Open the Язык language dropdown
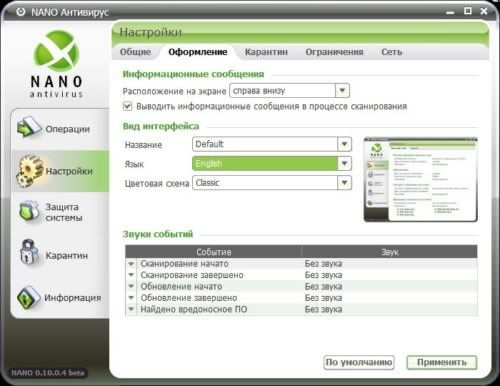This screenshot has width=500, height=386. point(344,164)
